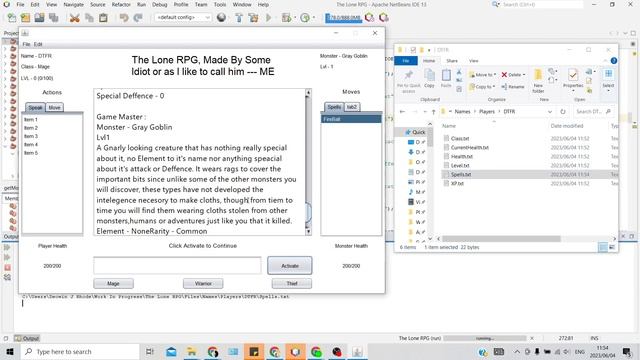Click NetBeans Open Project toolbar icon

coord(39,18)
